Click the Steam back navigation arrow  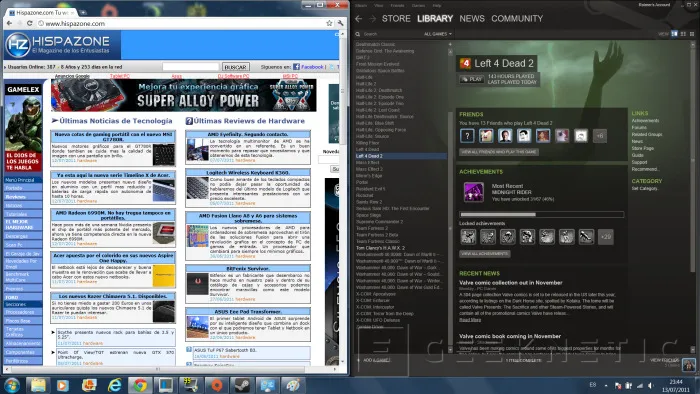pos(358,19)
